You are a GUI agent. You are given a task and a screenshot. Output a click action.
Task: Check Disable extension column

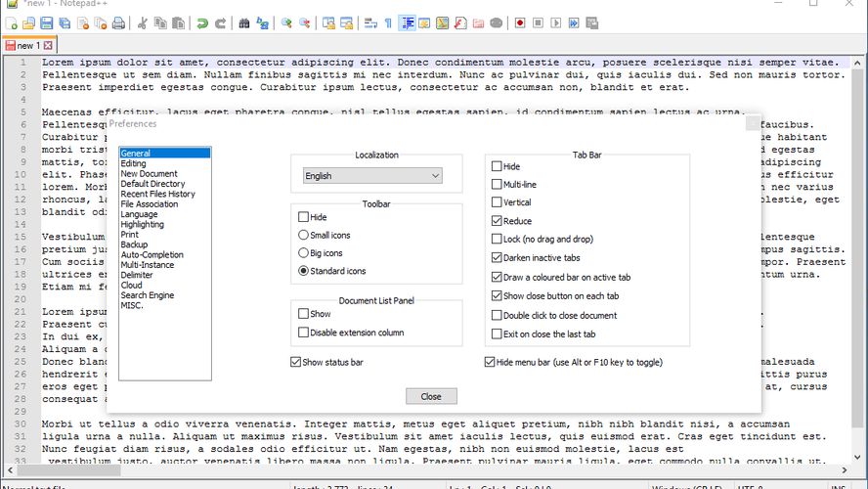pyautogui.click(x=303, y=333)
